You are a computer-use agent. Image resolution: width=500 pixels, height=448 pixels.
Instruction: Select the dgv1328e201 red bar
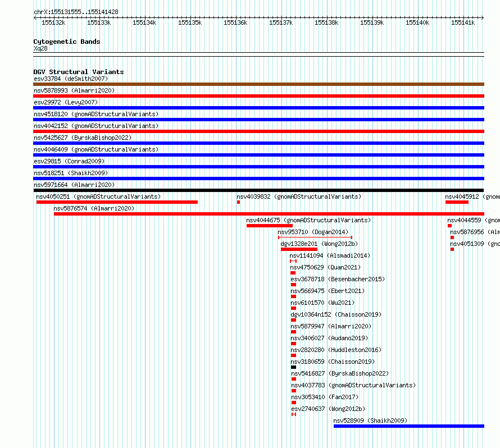(x=299, y=249)
